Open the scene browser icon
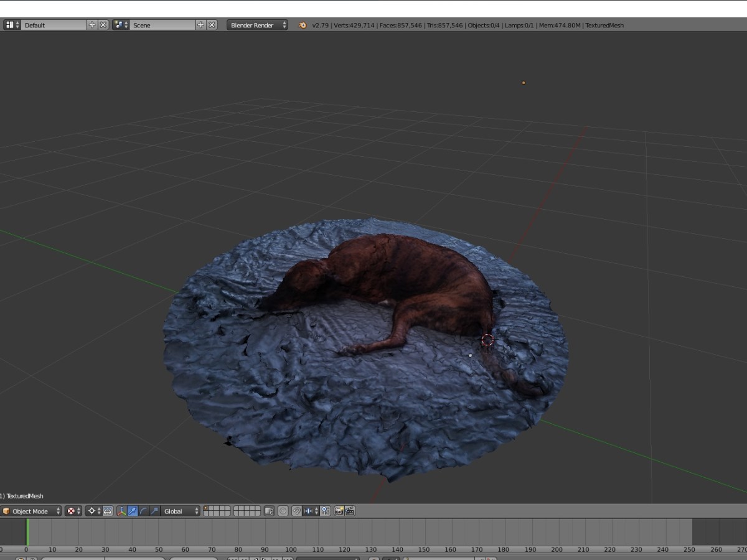Viewport: 747px width, 560px height. [121, 26]
